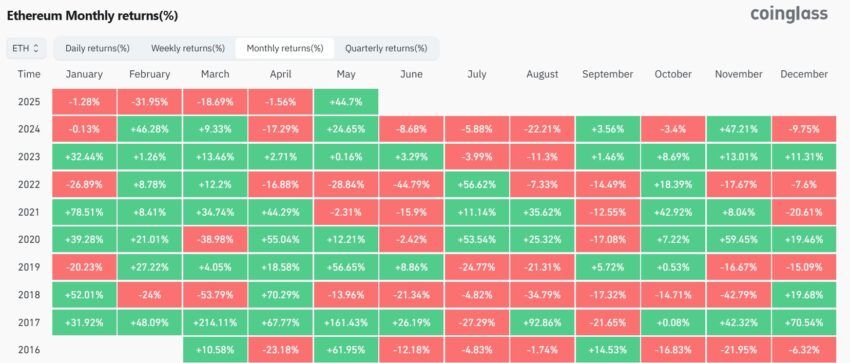Select the June 2022 -44.79% cell
The height and width of the screenshot is (363, 850).
click(x=411, y=185)
